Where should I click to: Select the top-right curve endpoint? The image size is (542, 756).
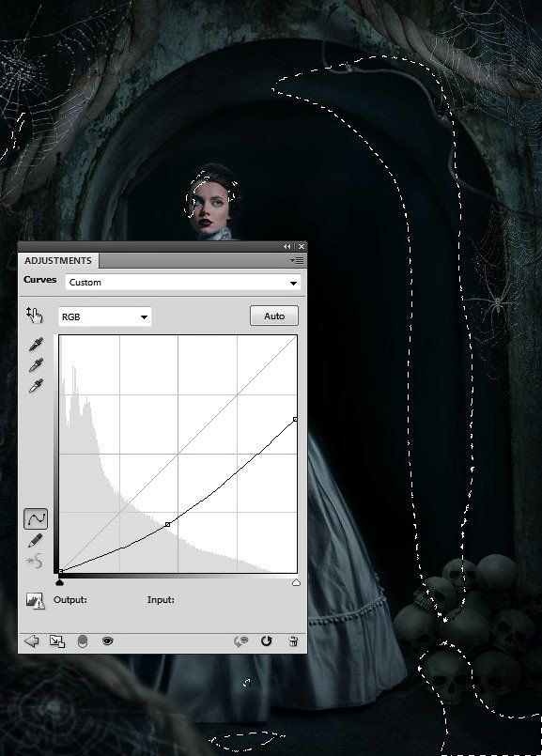coord(295,420)
